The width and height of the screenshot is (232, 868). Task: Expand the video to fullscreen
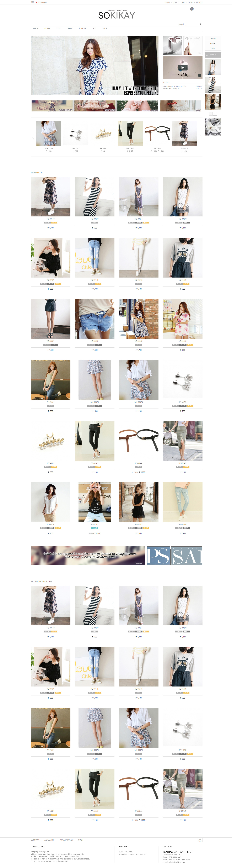point(199,75)
